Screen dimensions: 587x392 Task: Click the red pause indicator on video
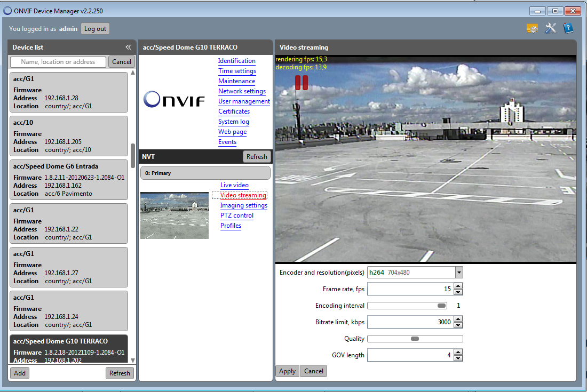pos(302,82)
